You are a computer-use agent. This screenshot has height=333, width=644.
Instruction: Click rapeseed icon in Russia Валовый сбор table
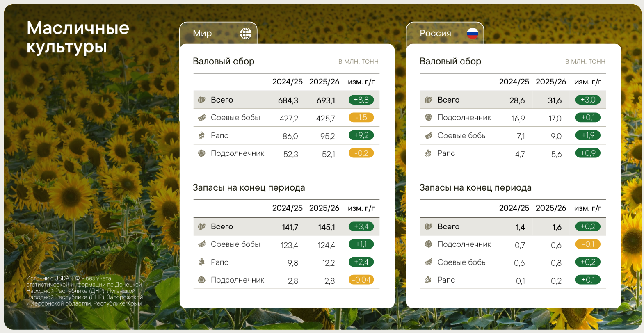click(428, 153)
